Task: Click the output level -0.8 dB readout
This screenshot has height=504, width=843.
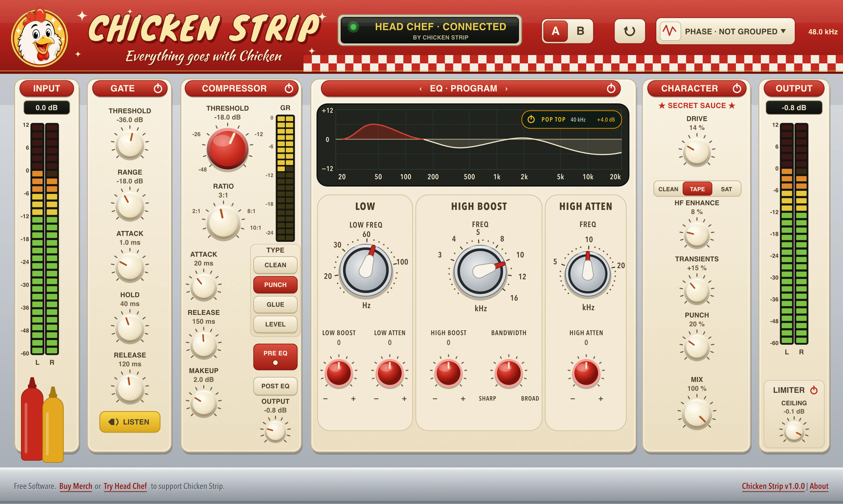Action: pyautogui.click(x=794, y=108)
